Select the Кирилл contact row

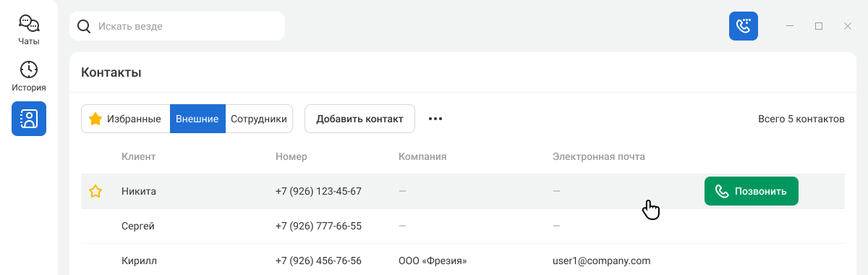pyautogui.click(x=463, y=261)
